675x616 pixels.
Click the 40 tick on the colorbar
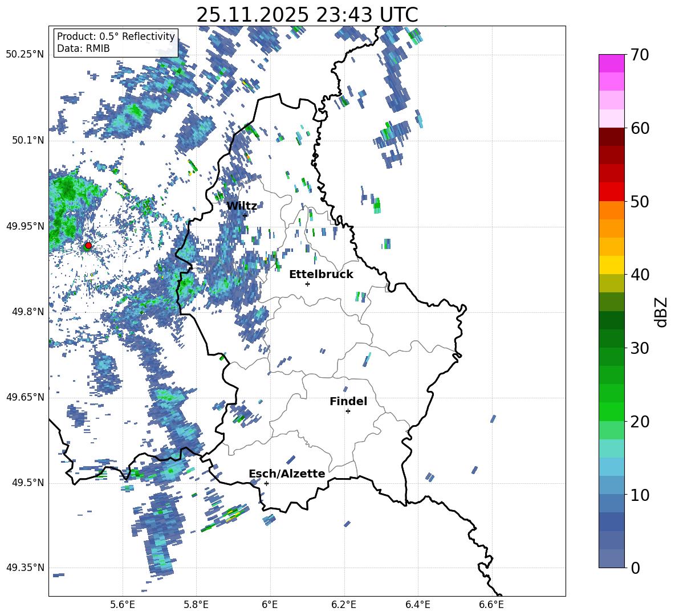(640, 275)
